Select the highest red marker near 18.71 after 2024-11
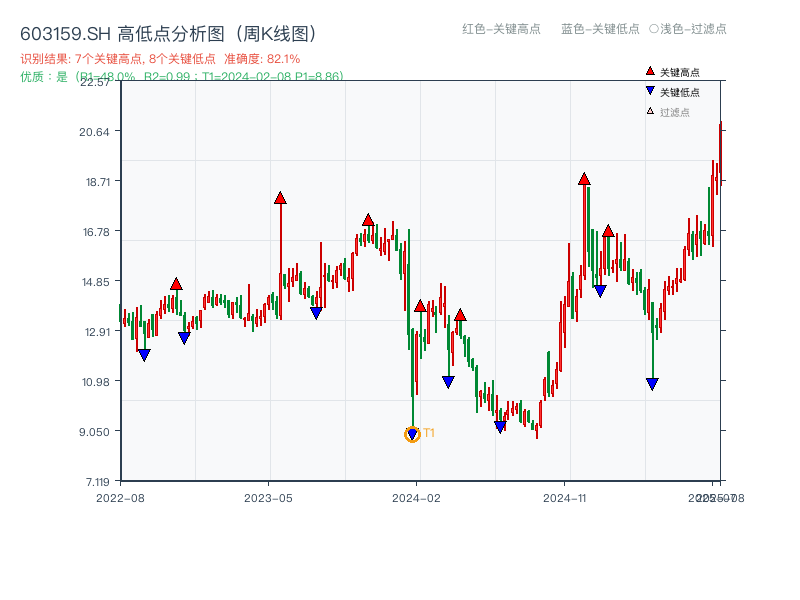Image resolution: width=800 pixels, height=600 pixels. click(x=584, y=179)
